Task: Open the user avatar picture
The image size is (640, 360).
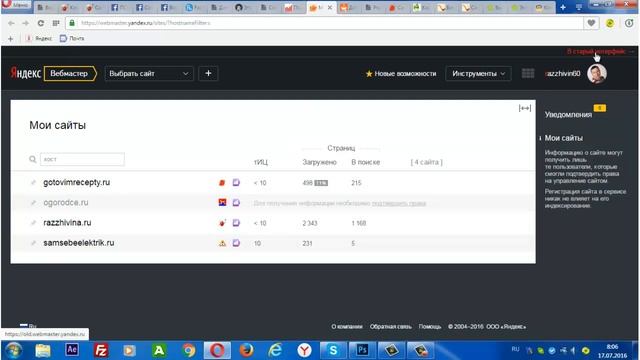Action: pyautogui.click(x=597, y=74)
